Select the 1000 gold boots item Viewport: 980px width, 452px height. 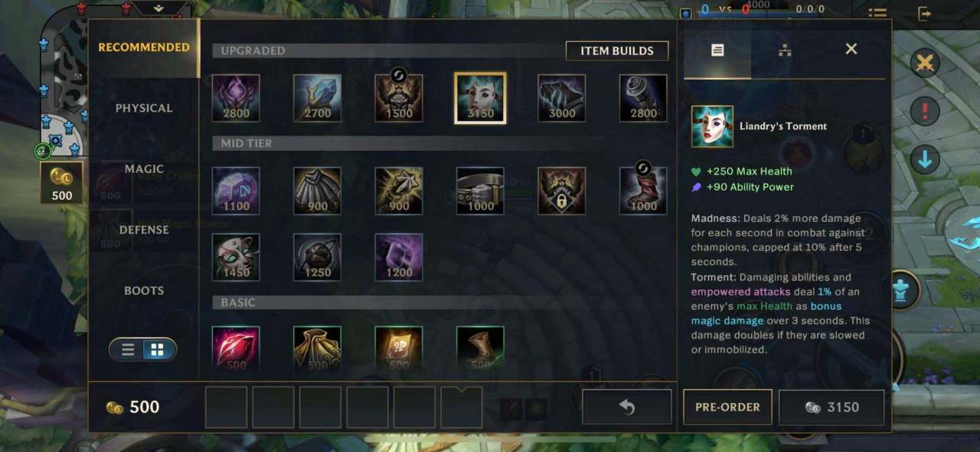tap(643, 190)
